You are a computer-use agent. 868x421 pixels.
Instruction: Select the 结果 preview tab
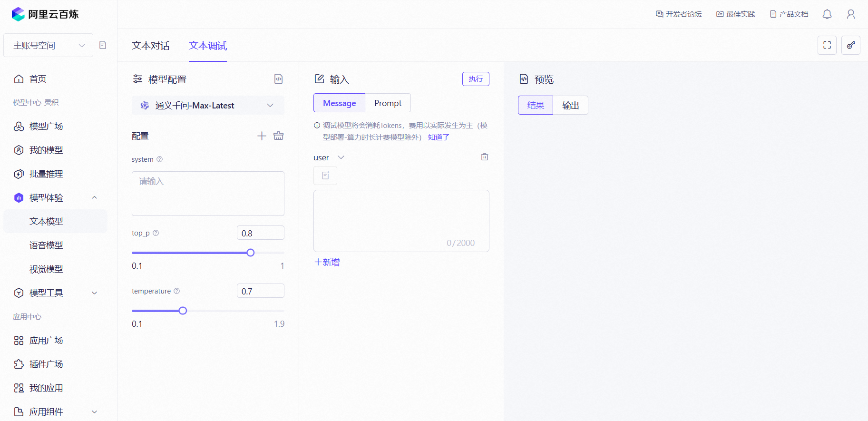pyautogui.click(x=536, y=105)
